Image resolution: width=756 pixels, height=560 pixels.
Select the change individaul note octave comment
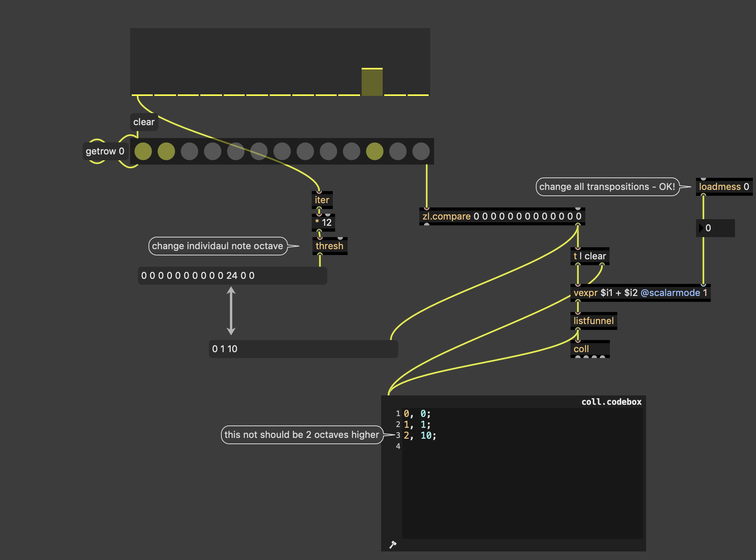click(x=218, y=246)
